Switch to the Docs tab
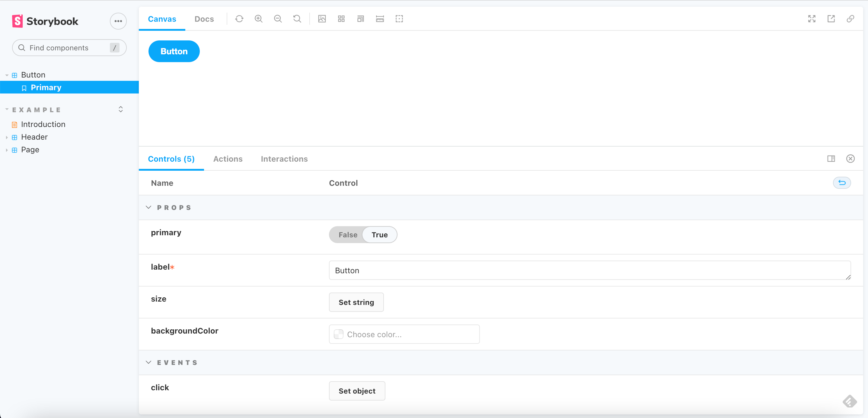The width and height of the screenshot is (868, 418). (204, 19)
